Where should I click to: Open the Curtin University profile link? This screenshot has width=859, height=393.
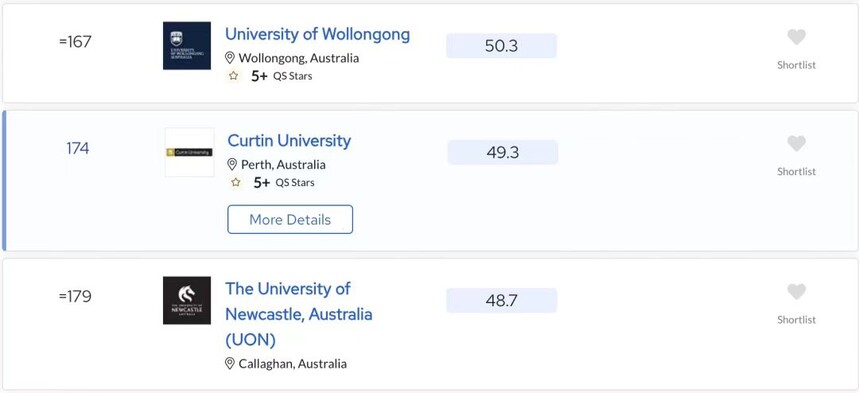point(289,141)
